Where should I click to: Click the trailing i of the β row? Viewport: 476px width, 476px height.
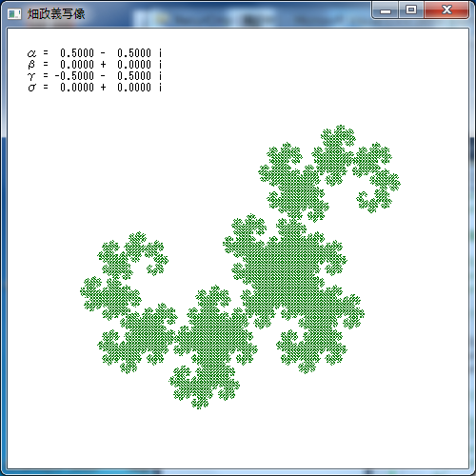point(160,65)
